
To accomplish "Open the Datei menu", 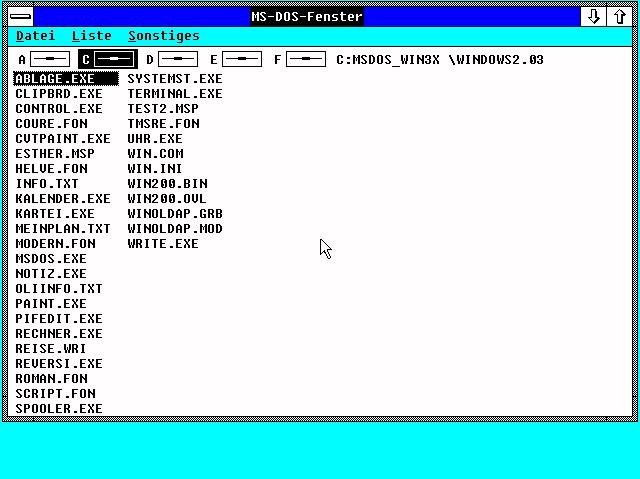I will click(35, 36).
